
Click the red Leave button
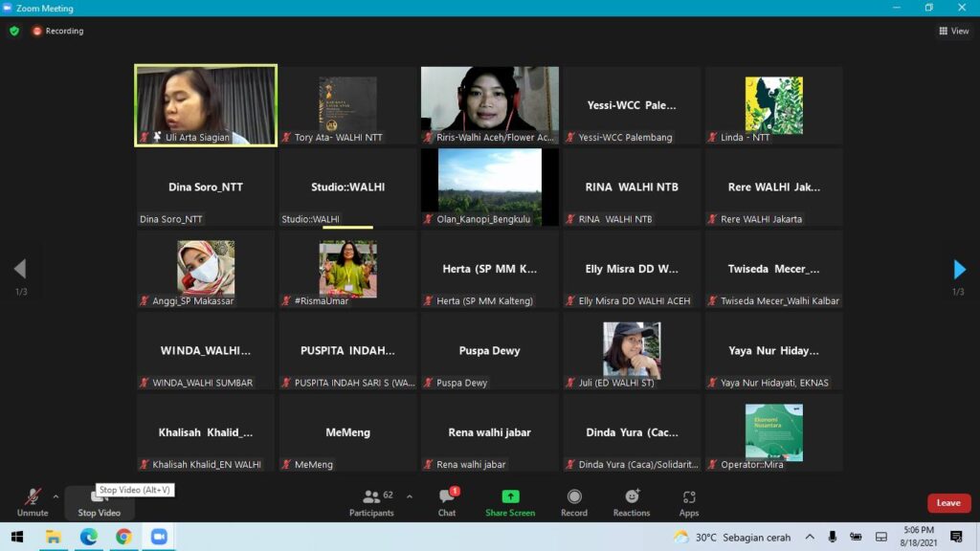coord(948,503)
